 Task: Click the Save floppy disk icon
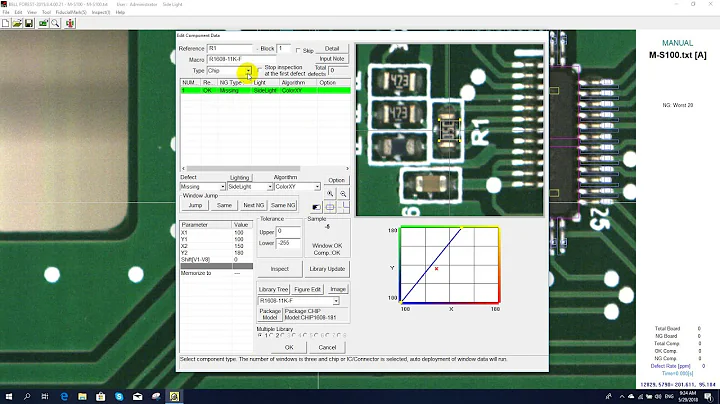pyautogui.click(x=28, y=23)
